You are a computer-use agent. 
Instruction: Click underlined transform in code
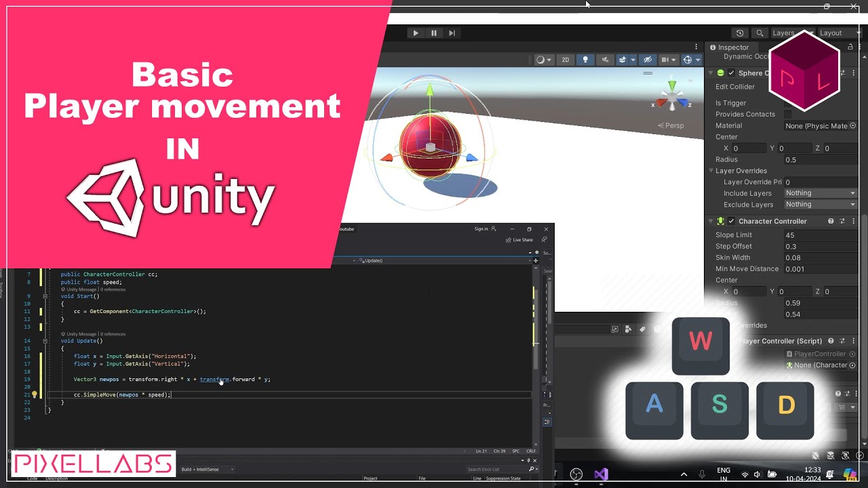[214, 380]
